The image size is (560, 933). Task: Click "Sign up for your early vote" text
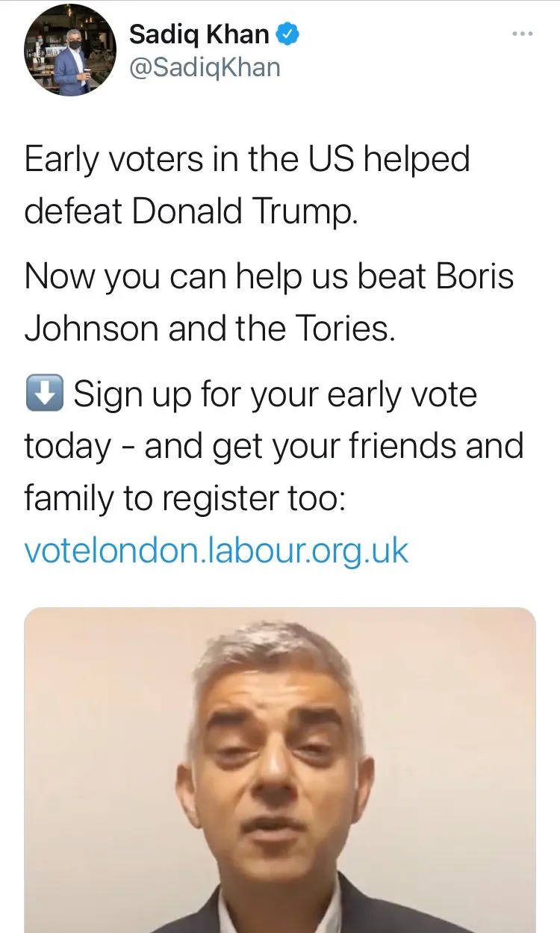click(275, 394)
